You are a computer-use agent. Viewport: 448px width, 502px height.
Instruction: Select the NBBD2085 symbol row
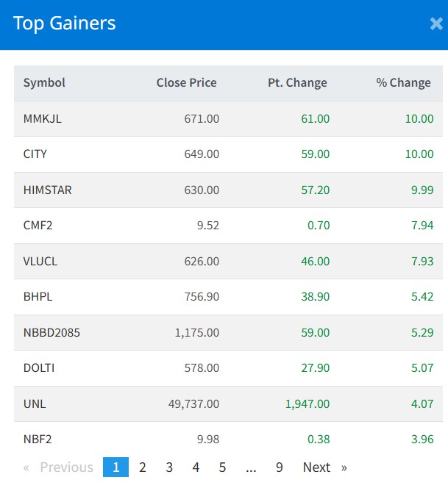[x=51, y=332]
